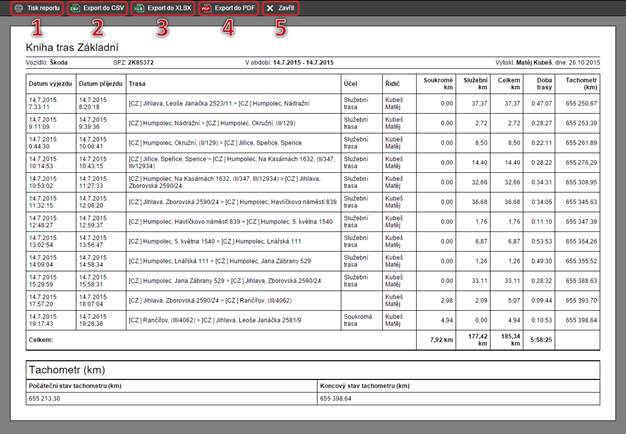626x434 pixels.
Task: Click trip duration 0:53:53
Action: (x=542, y=242)
